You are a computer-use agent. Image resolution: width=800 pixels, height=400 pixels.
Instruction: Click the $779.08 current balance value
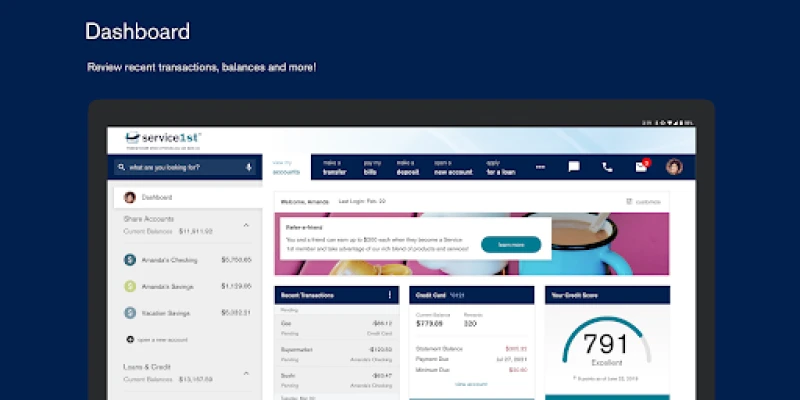[430, 323]
